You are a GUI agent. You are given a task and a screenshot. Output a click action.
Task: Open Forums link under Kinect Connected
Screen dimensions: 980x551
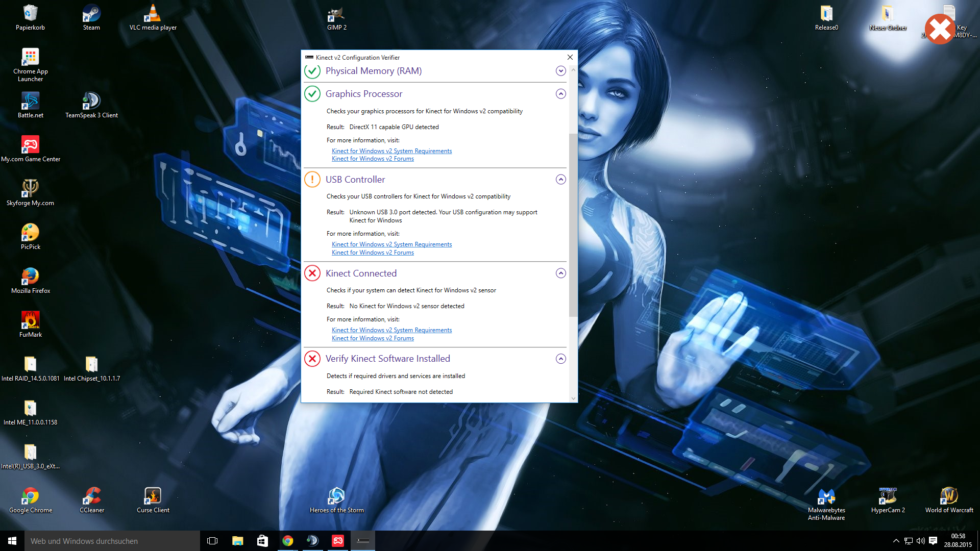373,338
